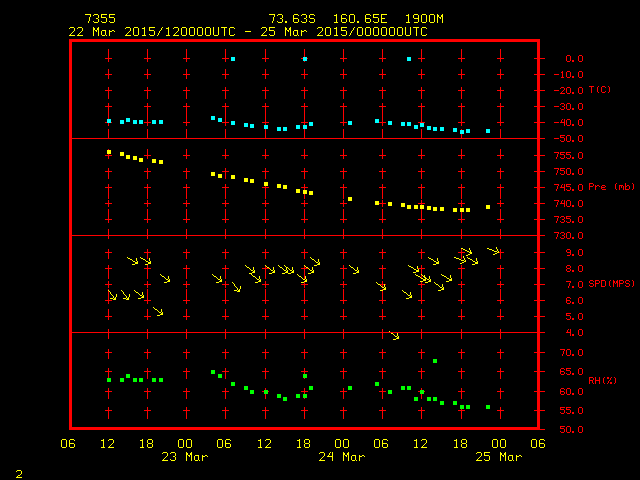Click the -50.0 temperature tick value
The width and height of the screenshot is (640, 480).
click(x=571, y=138)
